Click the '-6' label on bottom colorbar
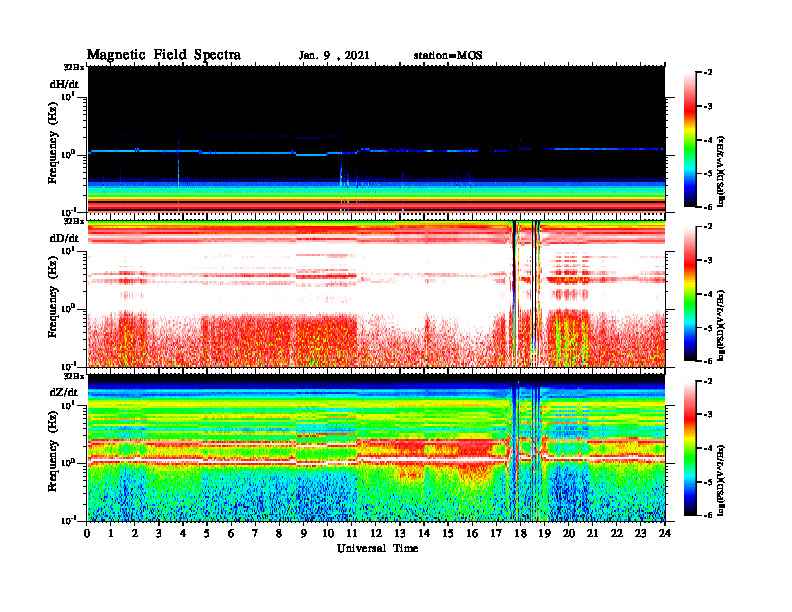The width and height of the screenshot is (792, 612). [x=708, y=515]
